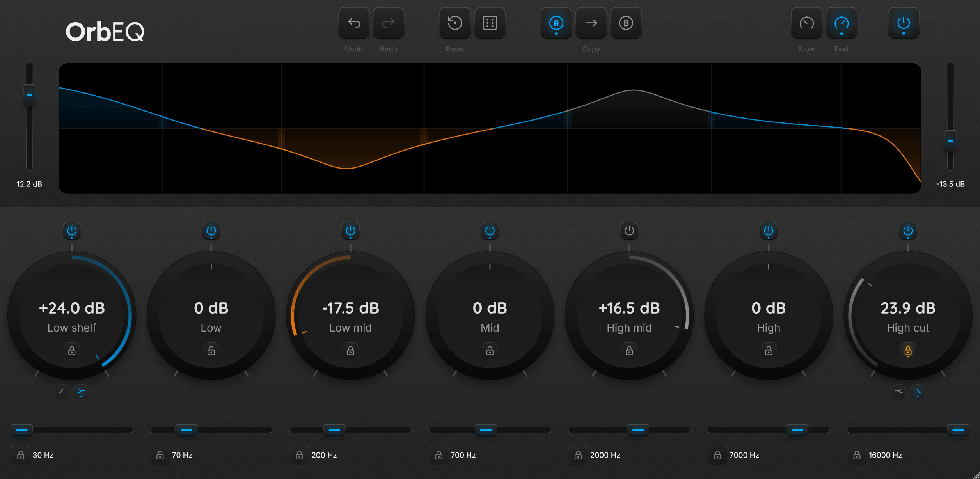Viewport: 980px width, 479px height.
Task: Click the High cut 23.9 dB knob
Action: point(908,315)
